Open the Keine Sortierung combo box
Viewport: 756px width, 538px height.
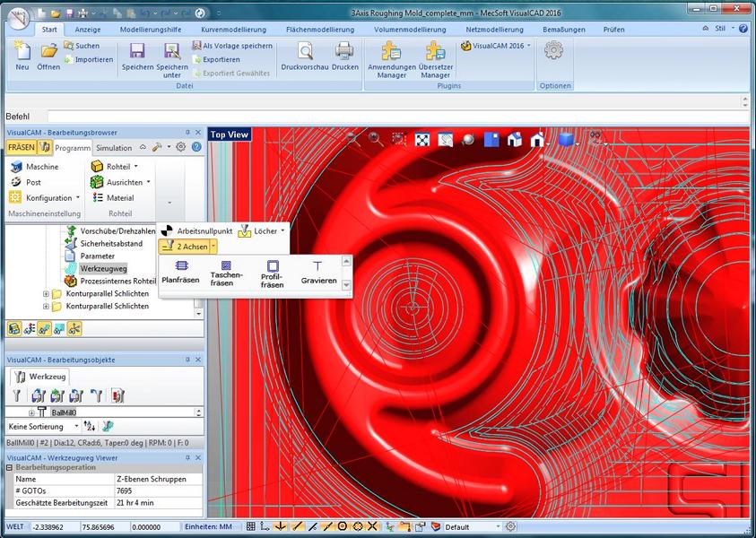43,426
